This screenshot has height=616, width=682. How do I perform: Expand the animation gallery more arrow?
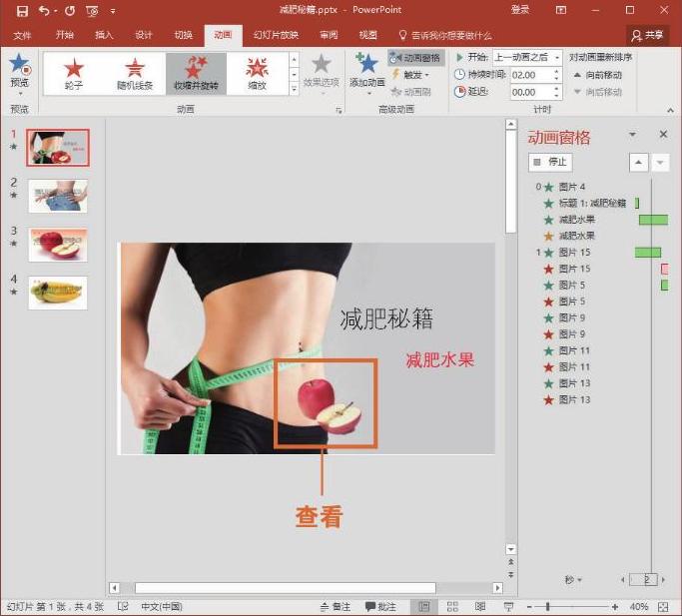[294, 89]
